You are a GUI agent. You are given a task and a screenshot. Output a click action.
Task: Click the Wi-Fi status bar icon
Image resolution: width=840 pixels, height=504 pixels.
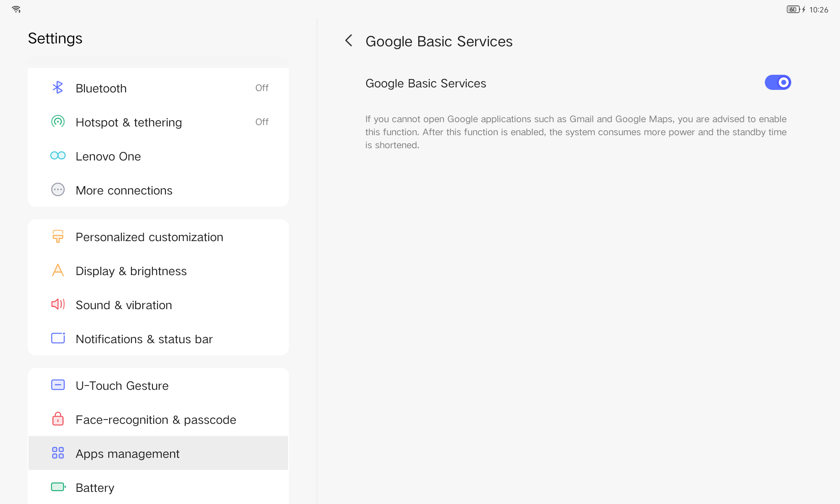click(16, 9)
